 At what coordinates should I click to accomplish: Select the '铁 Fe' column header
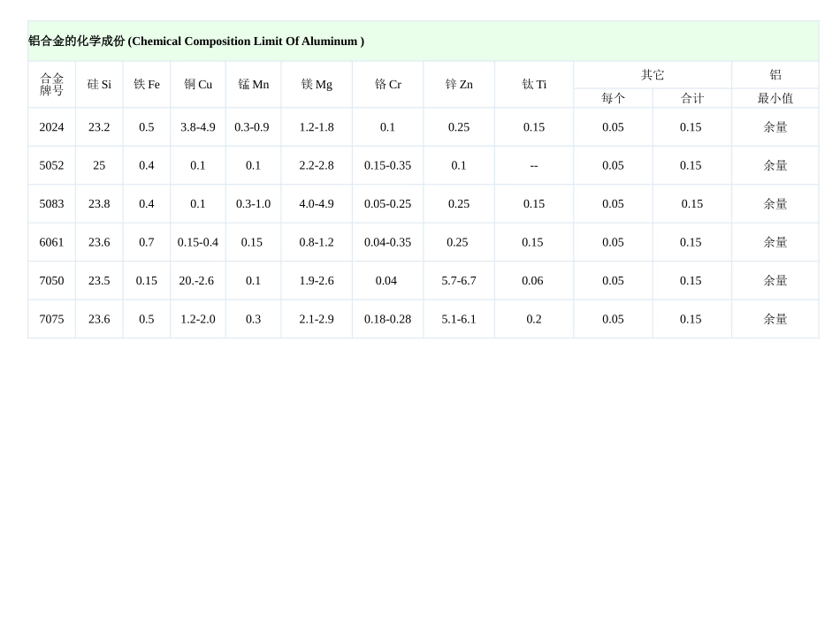(x=147, y=85)
